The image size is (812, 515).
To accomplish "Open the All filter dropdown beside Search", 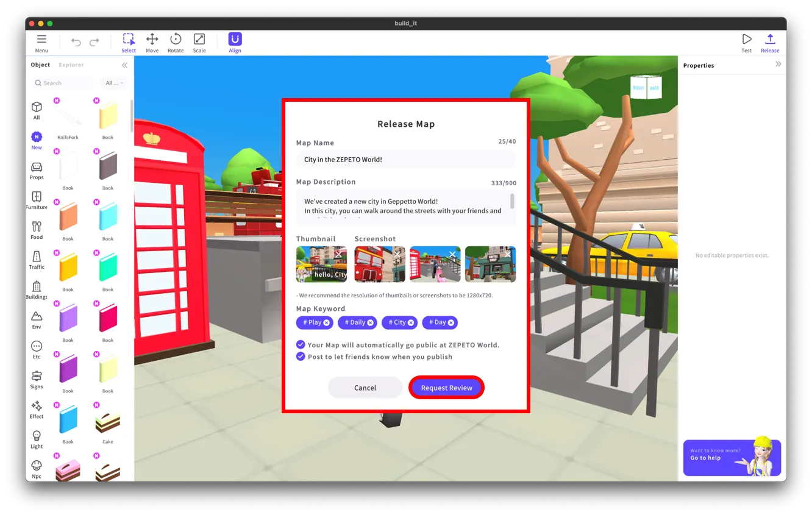I will click(115, 83).
